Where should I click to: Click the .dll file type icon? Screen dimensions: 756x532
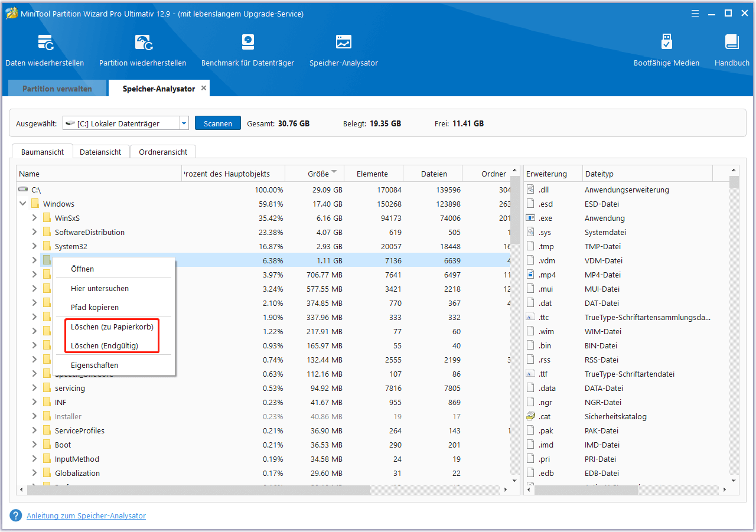pyautogui.click(x=530, y=190)
